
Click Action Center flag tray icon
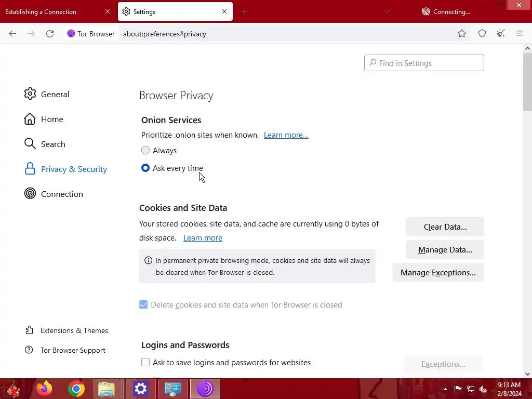click(458, 389)
